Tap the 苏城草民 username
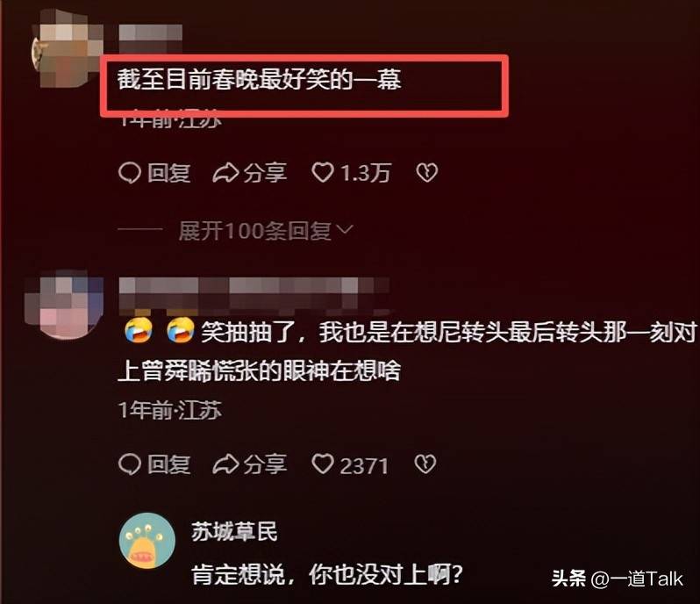 (235, 532)
